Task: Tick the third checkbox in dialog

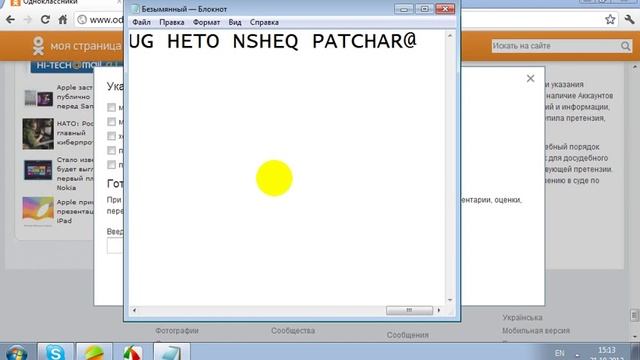Action: [x=111, y=136]
